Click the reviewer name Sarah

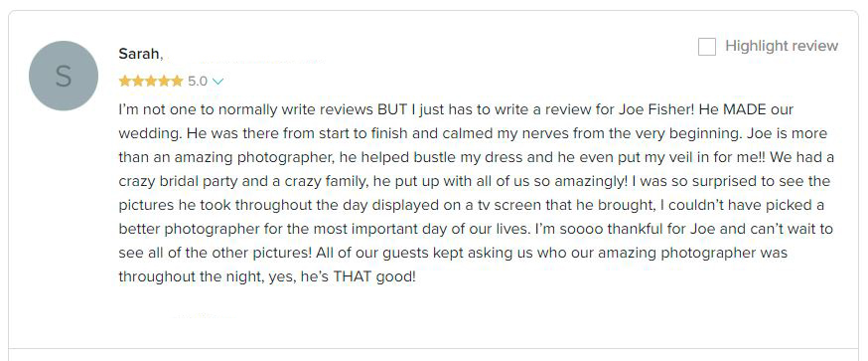[x=141, y=54]
